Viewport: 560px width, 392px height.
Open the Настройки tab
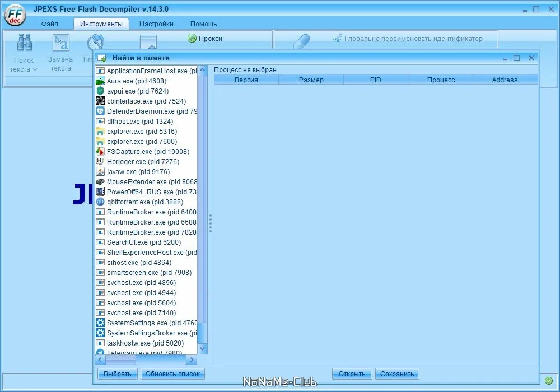tap(156, 24)
